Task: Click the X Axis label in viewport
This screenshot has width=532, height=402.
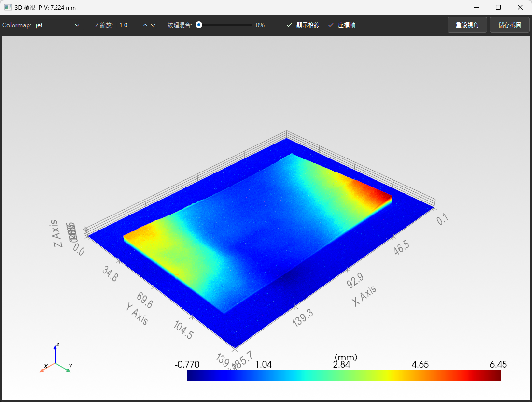Action: (x=364, y=296)
